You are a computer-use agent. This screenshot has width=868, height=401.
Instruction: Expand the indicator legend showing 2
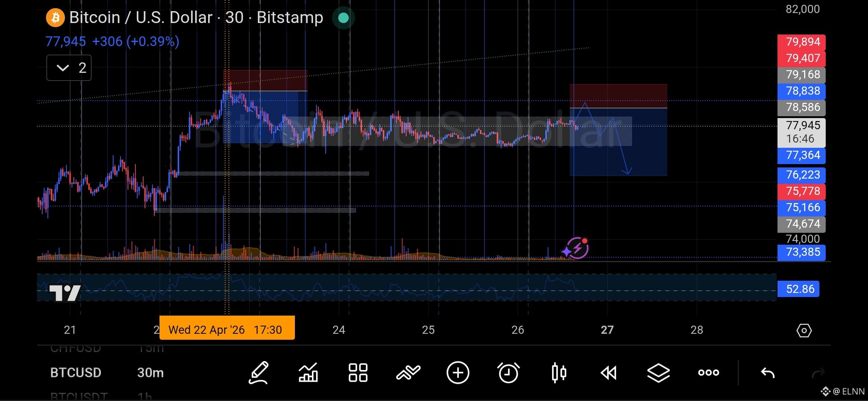coord(69,68)
